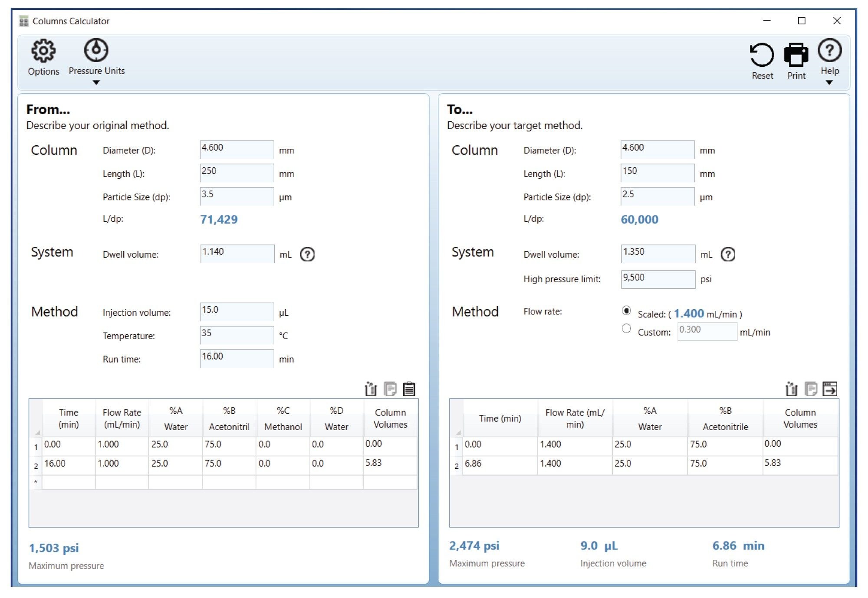Screen dimensions: 868x598
Task: Click From table %B Acetonitril header
Action: pos(229,418)
